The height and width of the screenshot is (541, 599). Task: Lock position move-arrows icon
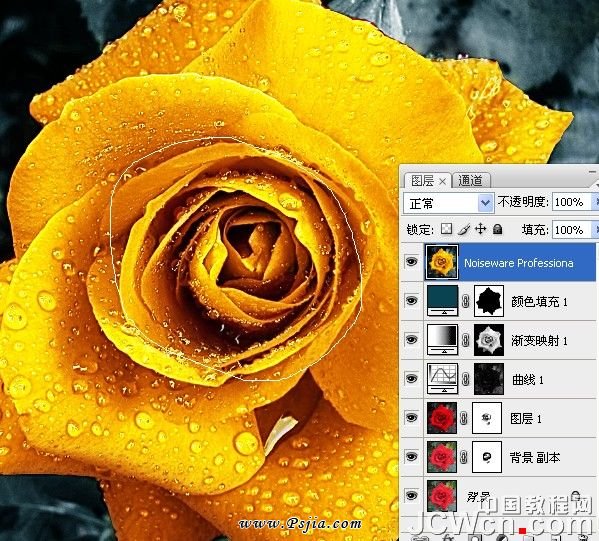(480, 229)
